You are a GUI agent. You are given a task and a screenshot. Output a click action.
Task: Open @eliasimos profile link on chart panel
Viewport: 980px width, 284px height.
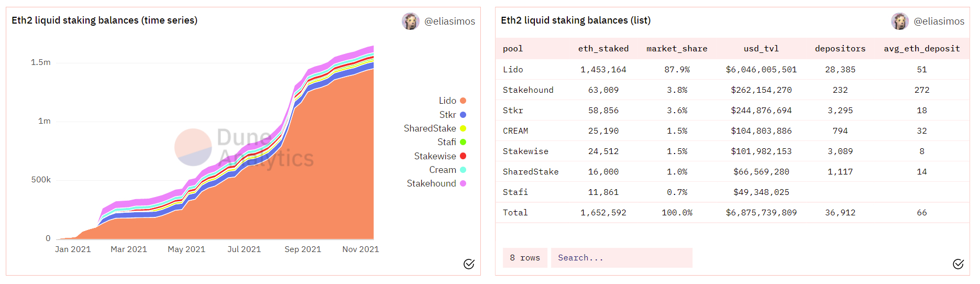tap(449, 21)
